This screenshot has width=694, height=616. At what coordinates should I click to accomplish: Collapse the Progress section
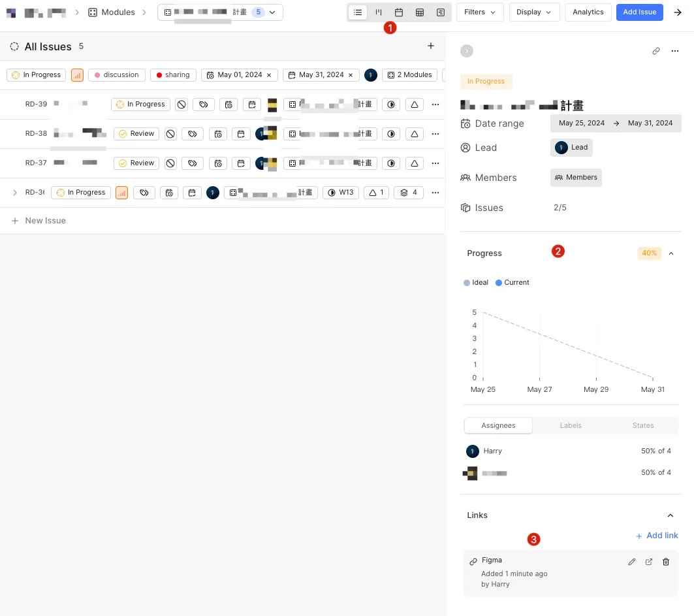[670, 253]
